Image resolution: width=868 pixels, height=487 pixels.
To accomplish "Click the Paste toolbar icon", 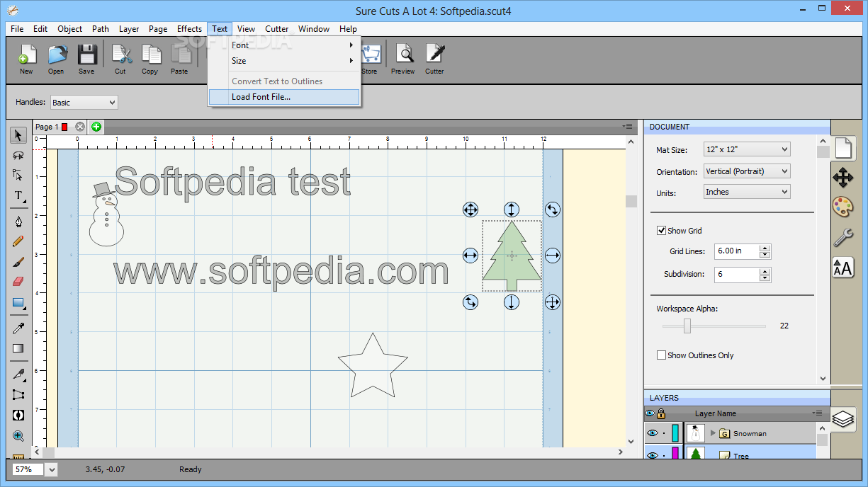I will point(179,58).
